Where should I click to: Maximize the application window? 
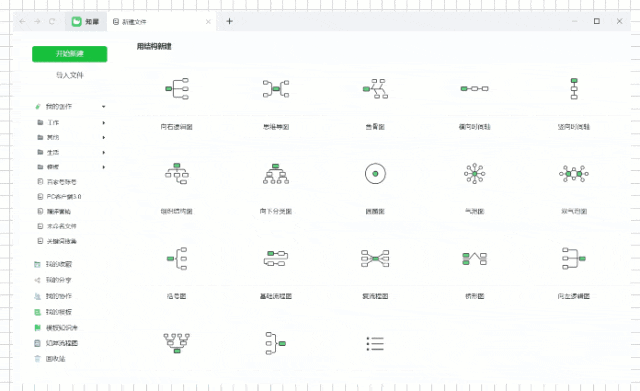click(x=597, y=21)
